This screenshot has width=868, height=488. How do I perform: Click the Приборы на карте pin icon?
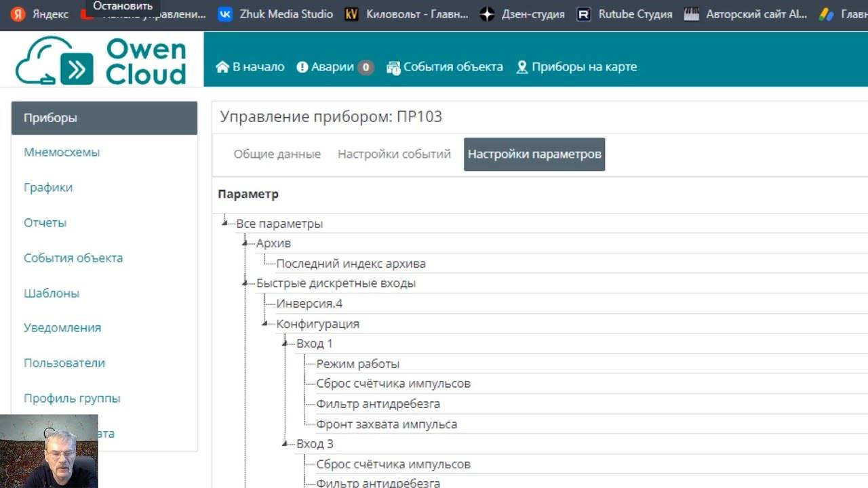pyautogui.click(x=522, y=67)
